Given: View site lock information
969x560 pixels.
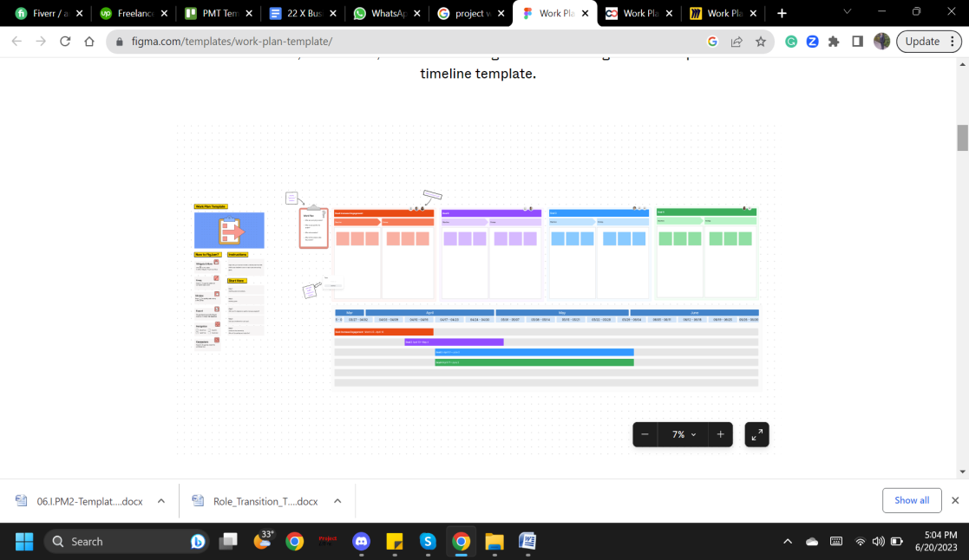Looking at the screenshot, I should [x=119, y=42].
